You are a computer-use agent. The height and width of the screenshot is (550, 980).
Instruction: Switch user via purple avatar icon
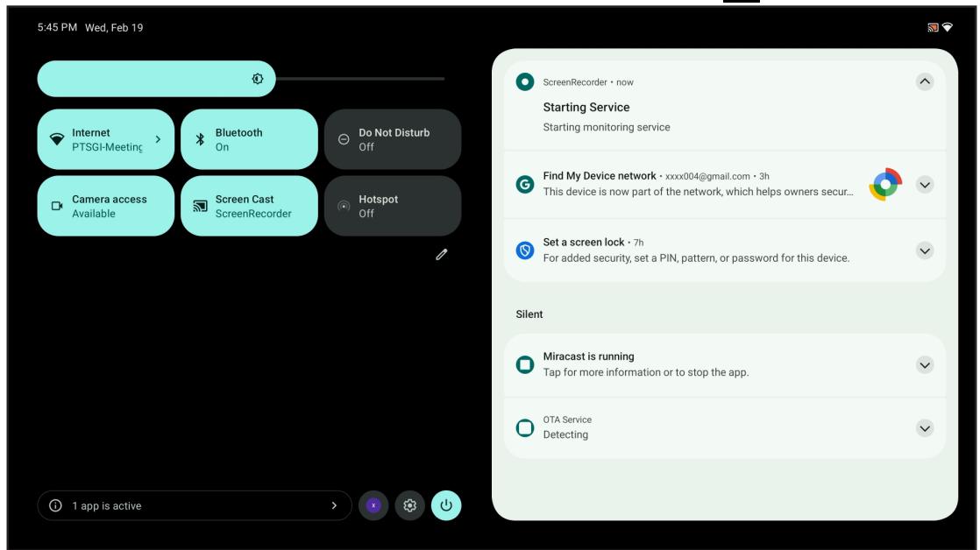point(373,505)
